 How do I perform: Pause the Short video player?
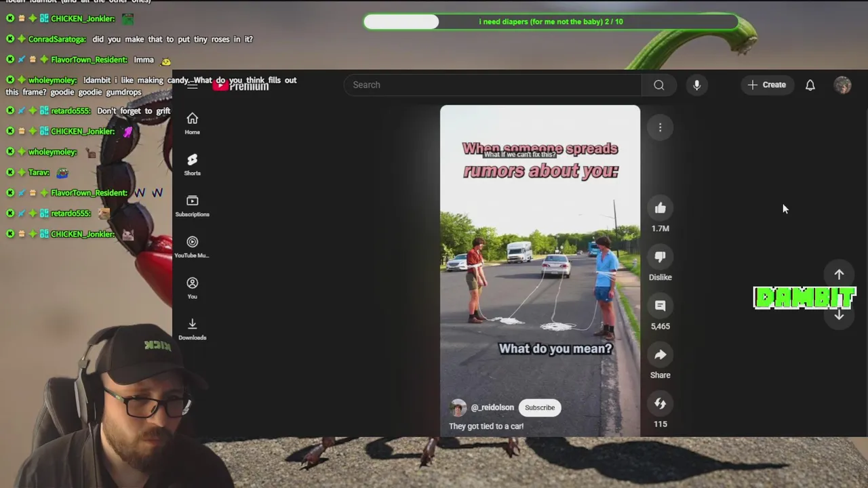[540, 271]
